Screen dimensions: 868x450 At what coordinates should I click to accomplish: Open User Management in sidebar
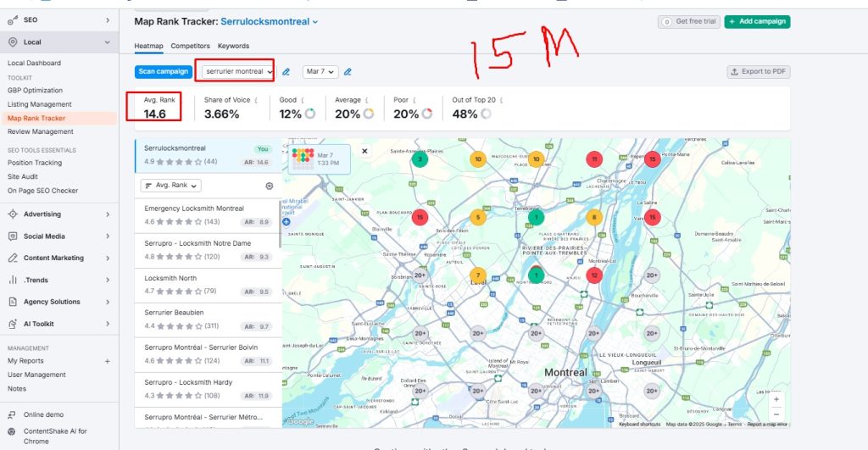point(36,375)
